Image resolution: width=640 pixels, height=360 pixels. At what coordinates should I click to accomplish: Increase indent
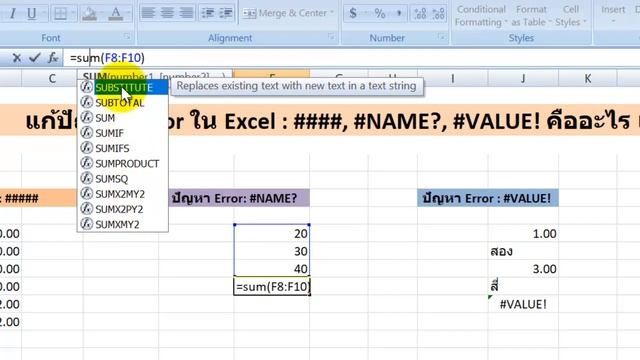click(x=226, y=13)
